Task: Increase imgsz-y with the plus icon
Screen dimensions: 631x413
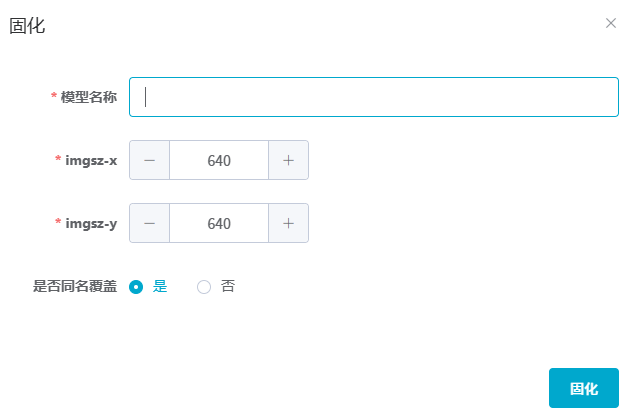Action: 288,223
